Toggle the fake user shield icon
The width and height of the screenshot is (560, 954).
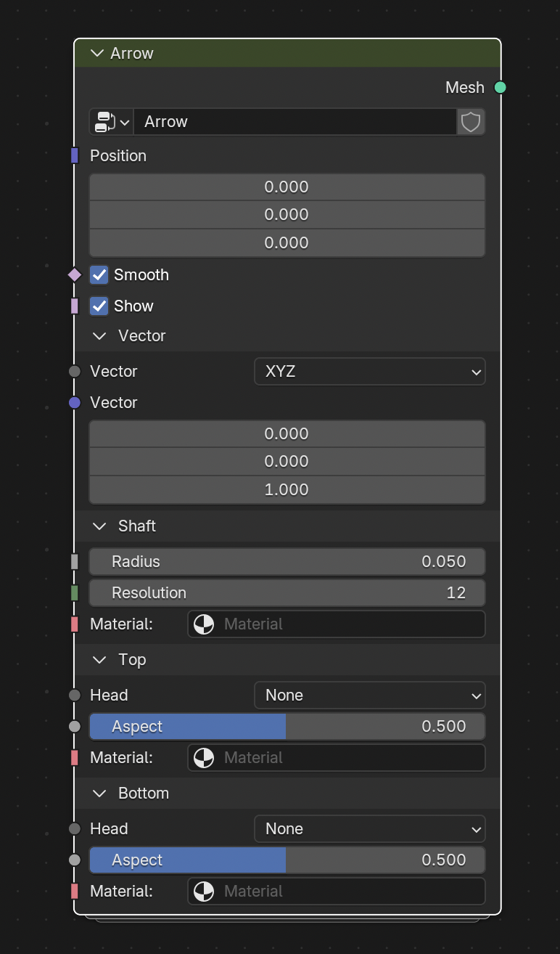471,122
